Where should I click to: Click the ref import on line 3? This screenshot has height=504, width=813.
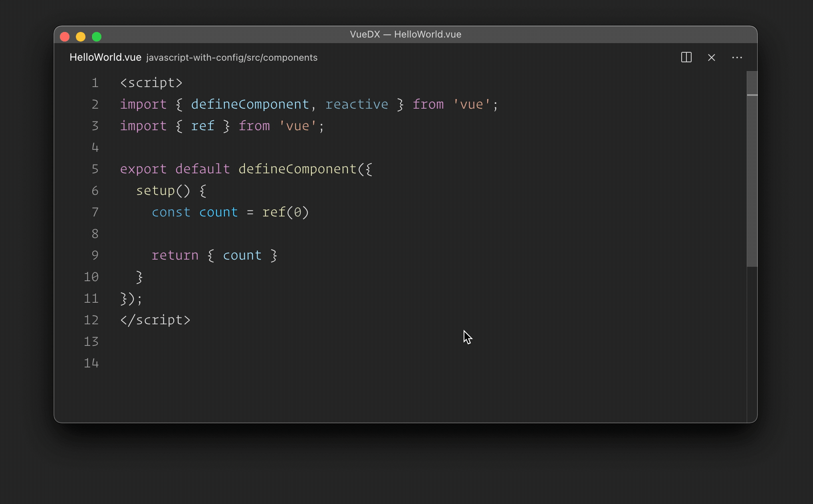202,126
